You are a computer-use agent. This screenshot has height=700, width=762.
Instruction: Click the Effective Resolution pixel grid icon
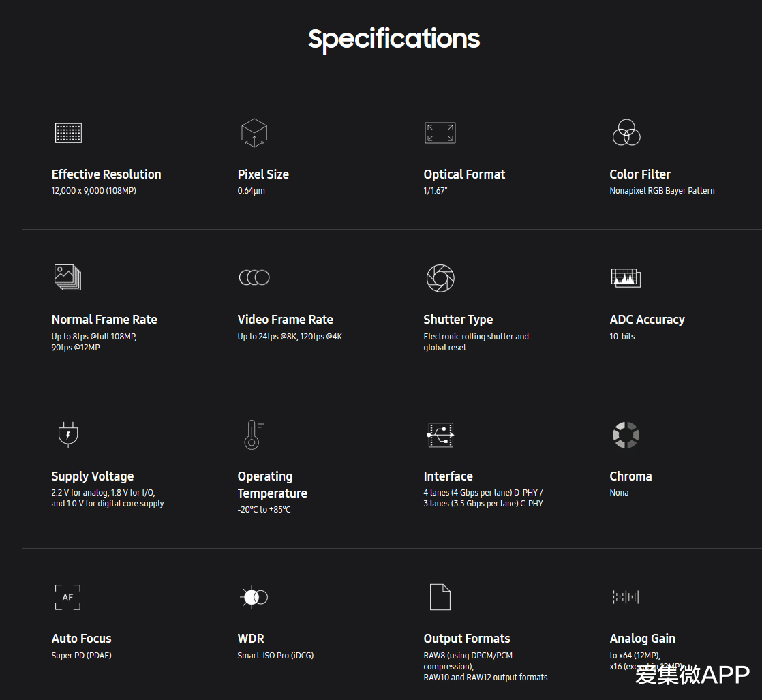click(x=68, y=133)
